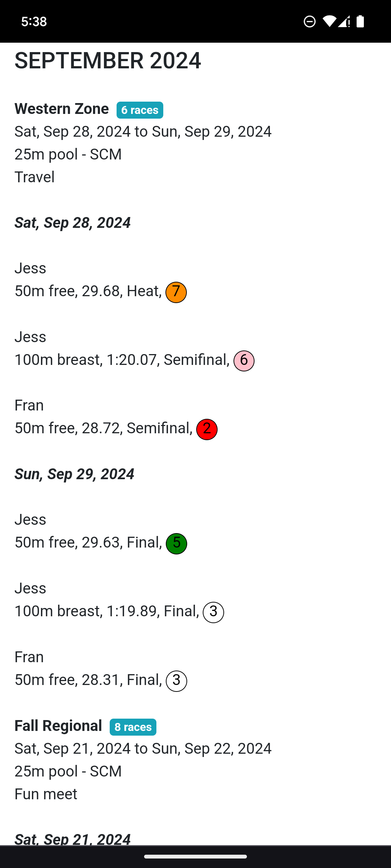Screen dimensions: 391x868
Task: Select the Sun, Sep 29, 2024 day header
Action: point(74,474)
